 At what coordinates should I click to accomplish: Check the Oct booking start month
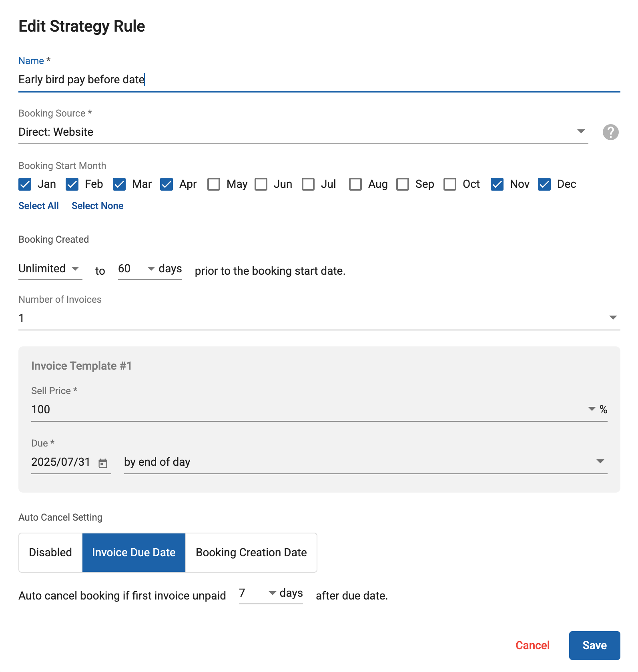click(450, 184)
